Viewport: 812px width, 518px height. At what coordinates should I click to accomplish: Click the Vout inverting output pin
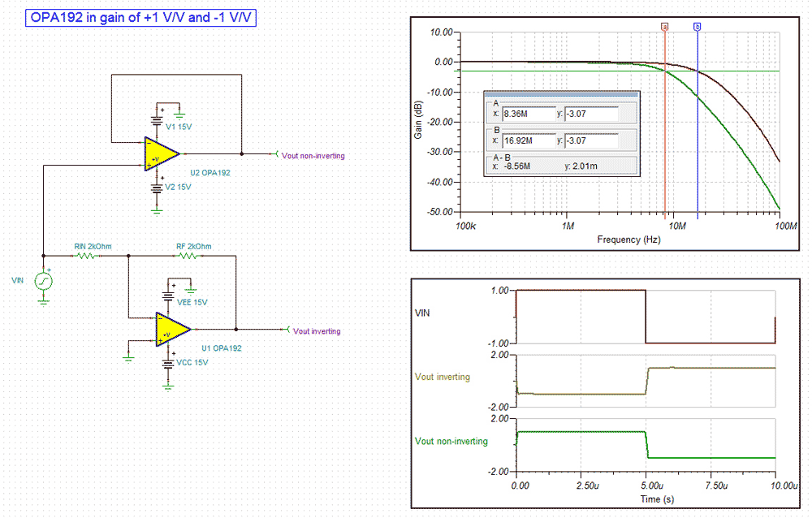coord(287,330)
